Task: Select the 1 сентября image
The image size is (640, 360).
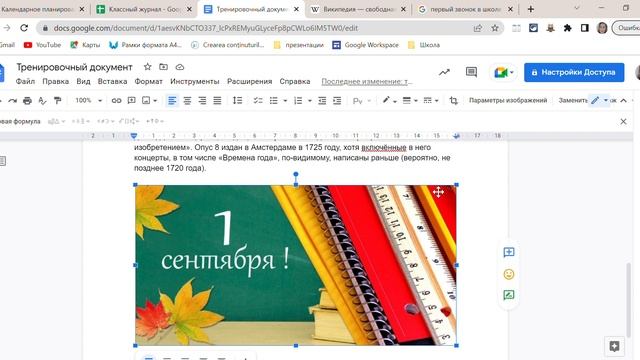Action: click(296, 265)
